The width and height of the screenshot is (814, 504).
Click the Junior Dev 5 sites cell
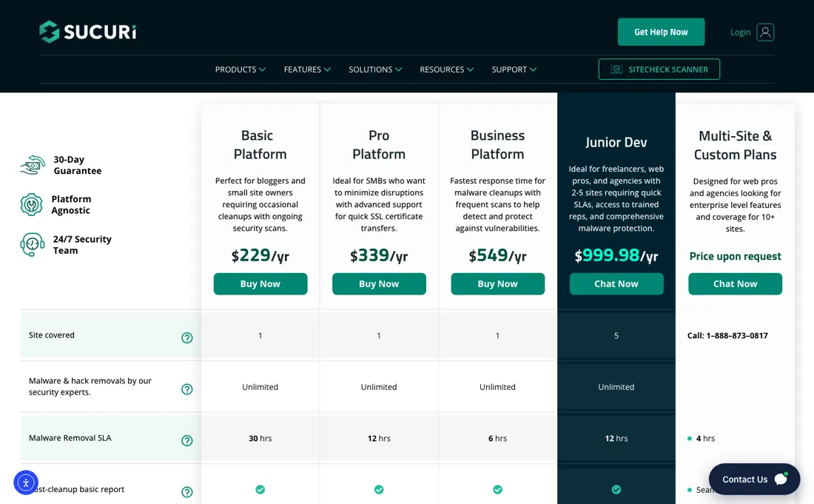616,336
